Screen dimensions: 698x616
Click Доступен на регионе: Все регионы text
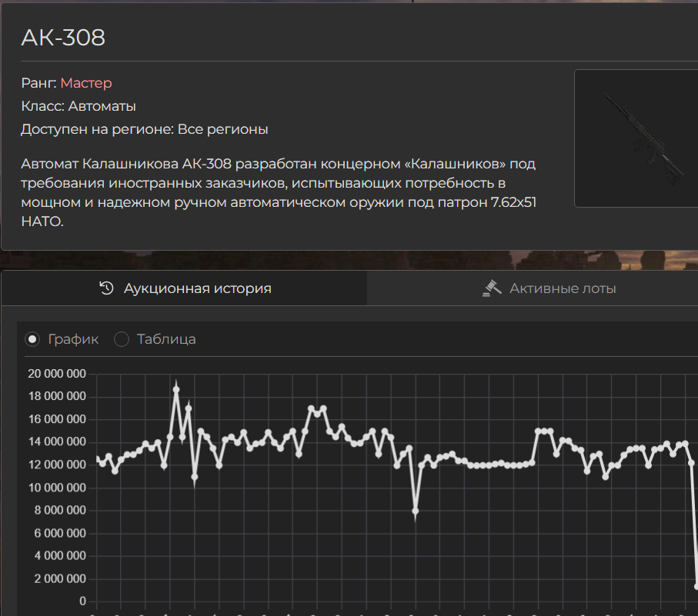coord(144,129)
